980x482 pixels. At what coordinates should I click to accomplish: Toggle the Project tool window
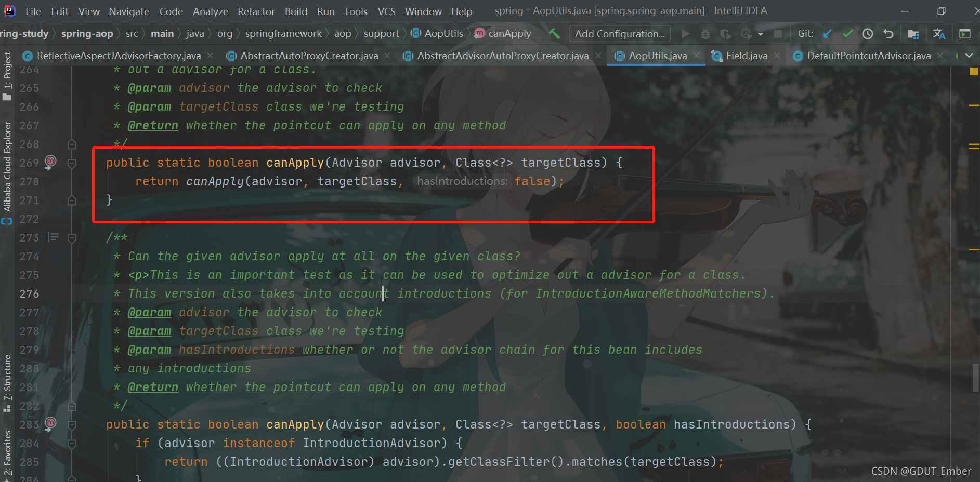click(x=7, y=76)
